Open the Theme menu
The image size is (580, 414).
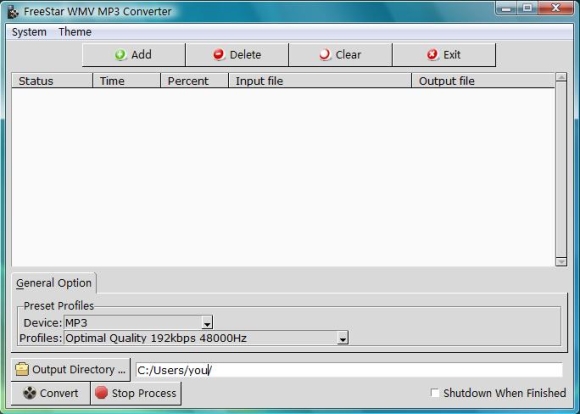click(75, 32)
